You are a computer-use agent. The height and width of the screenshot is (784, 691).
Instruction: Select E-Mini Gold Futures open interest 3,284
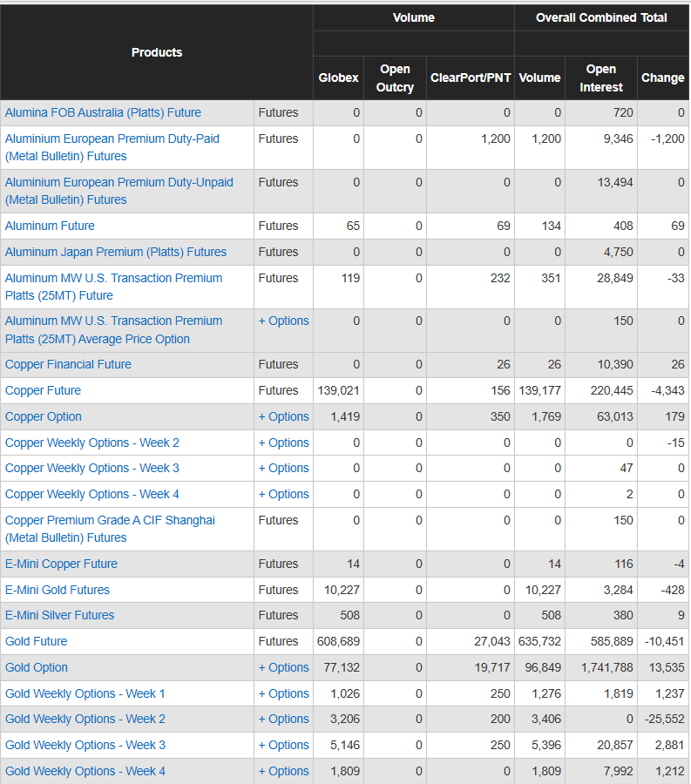click(618, 590)
